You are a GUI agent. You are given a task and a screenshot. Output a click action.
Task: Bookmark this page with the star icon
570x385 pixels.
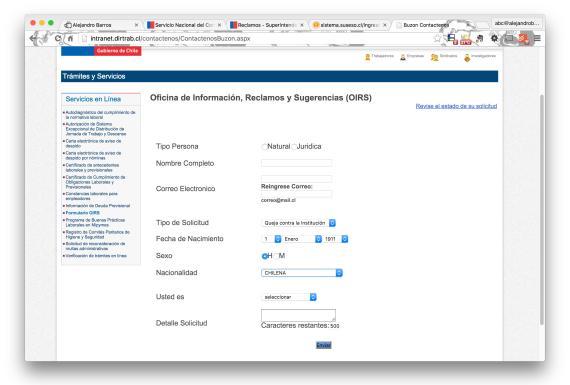437,38
